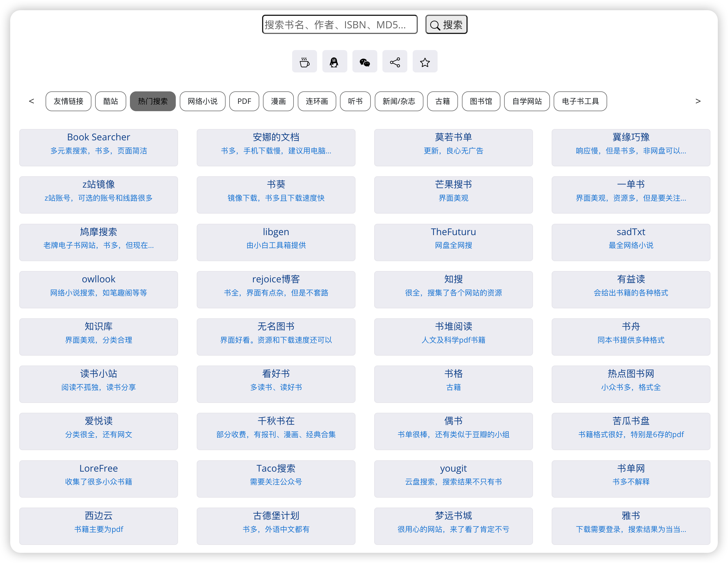The image size is (728, 563).
Task: Visit the TheFuturu link
Action: (453, 242)
